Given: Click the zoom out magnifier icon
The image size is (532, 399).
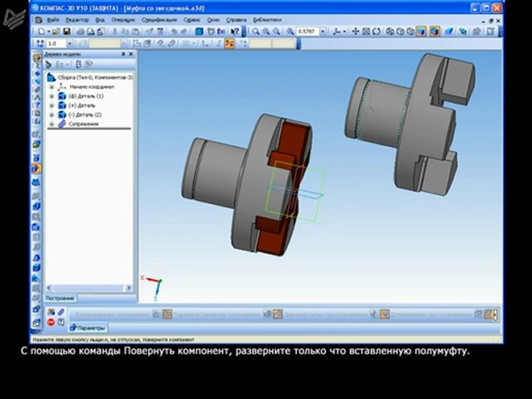Looking at the screenshot, I should [277, 32].
